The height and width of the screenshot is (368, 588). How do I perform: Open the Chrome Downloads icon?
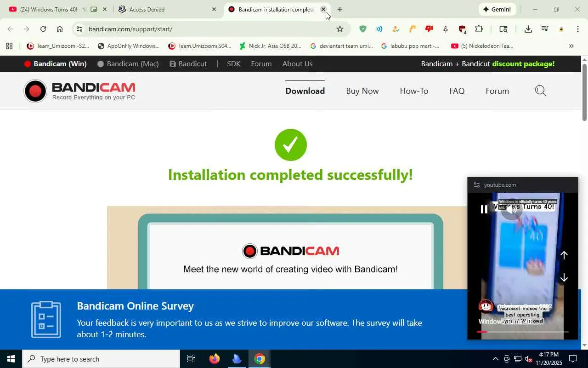(x=528, y=29)
